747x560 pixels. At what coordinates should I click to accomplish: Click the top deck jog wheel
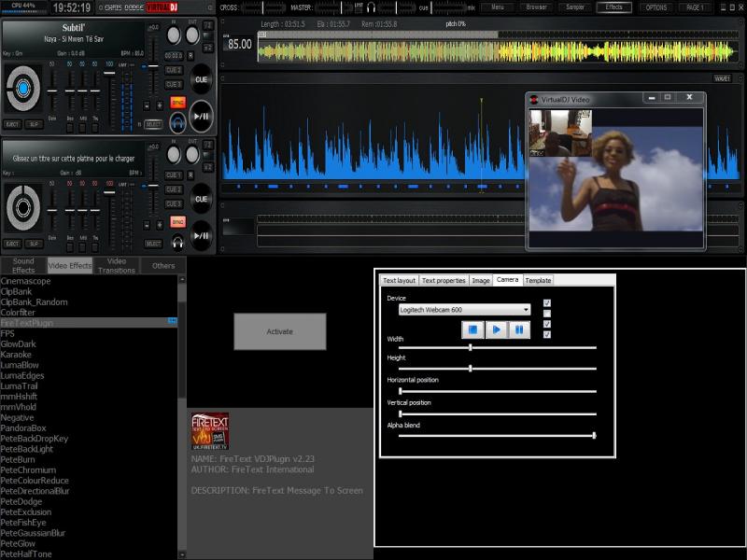coord(22,88)
